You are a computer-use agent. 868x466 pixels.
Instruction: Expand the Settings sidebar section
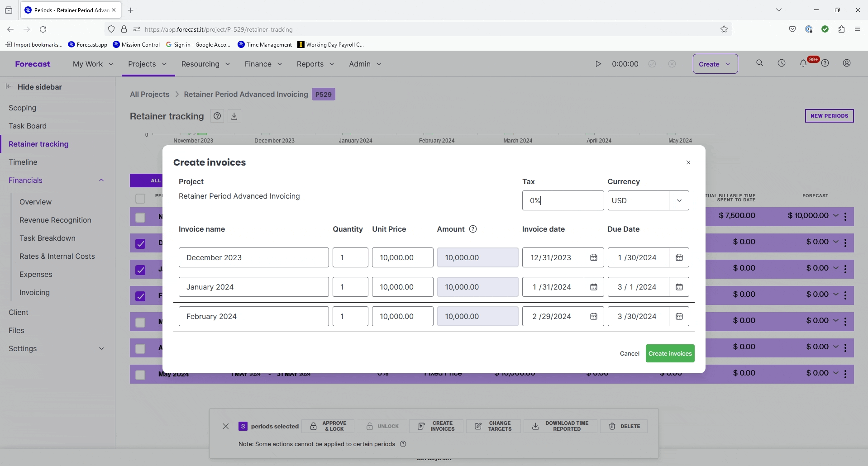pos(101,348)
